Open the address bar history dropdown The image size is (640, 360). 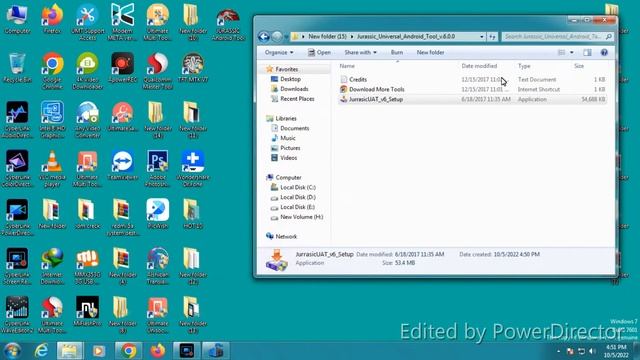[x=482, y=37]
